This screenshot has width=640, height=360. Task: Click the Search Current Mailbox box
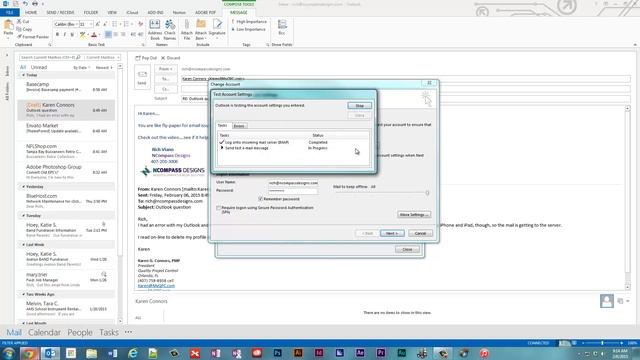point(51,58)
